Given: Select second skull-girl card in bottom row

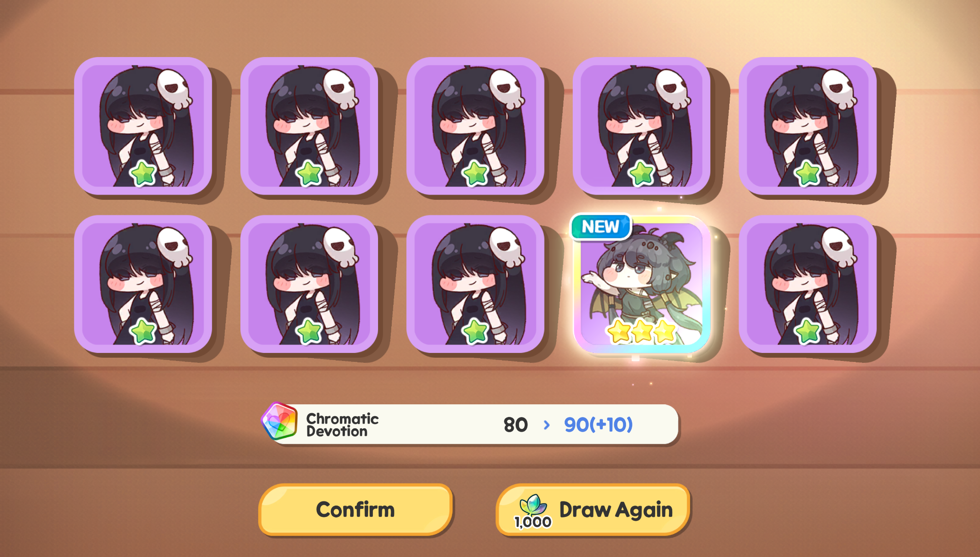Looking at the screenshot, I should [309, 284].
